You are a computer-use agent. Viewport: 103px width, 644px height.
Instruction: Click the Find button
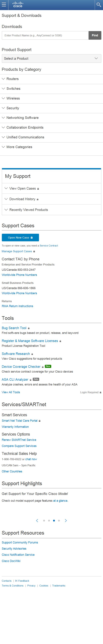point(95,36)
